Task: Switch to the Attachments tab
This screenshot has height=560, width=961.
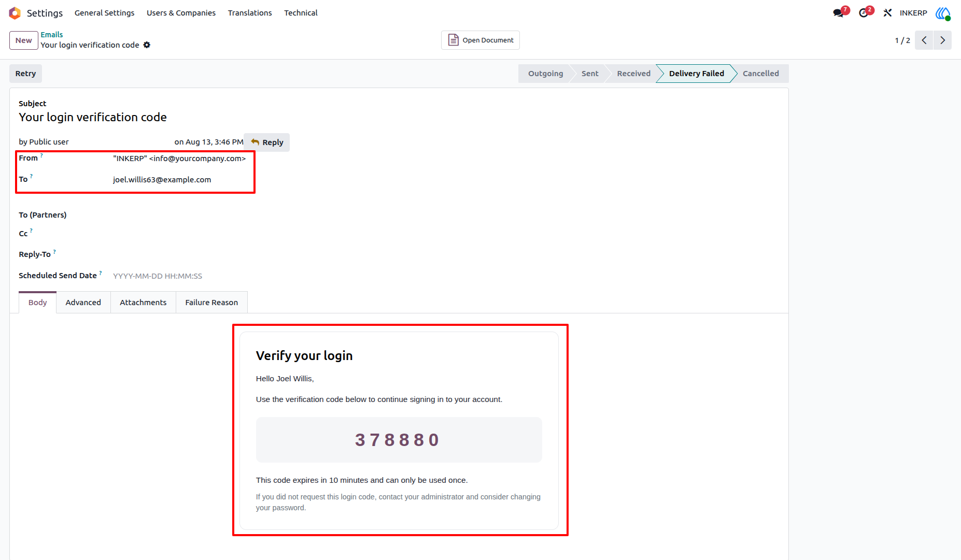Action: tap(143, 303)
